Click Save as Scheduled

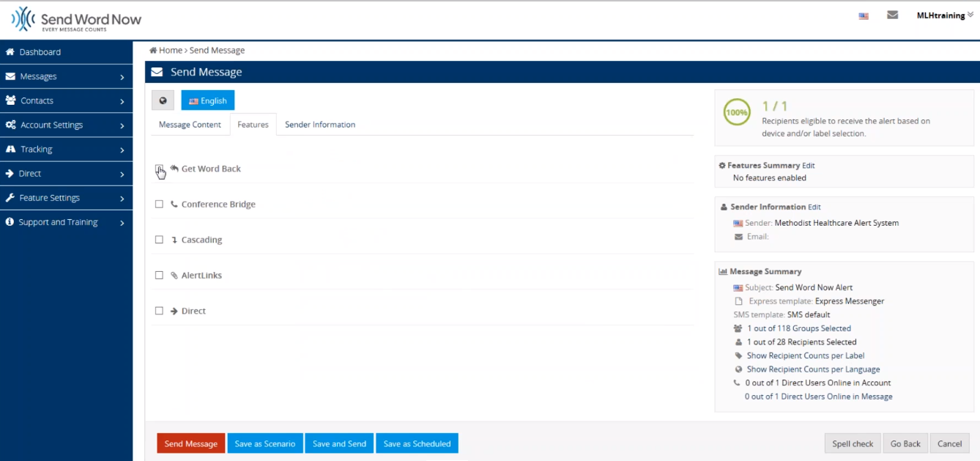(417, 443)
